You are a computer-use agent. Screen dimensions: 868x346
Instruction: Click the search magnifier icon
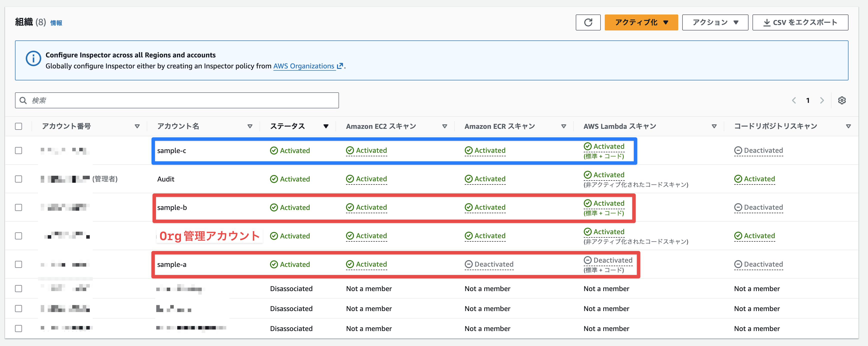[x=23, y=100]
